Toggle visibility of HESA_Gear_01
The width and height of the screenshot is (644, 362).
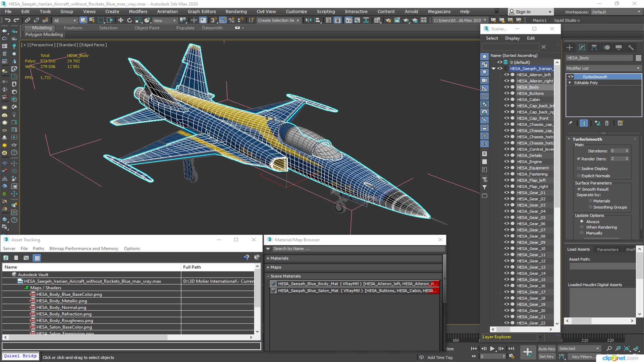(506, 193)
